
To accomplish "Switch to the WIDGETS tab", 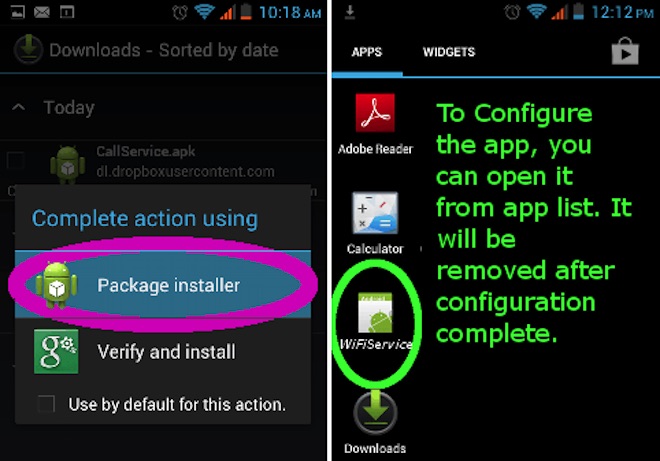I will pos(449,52).
